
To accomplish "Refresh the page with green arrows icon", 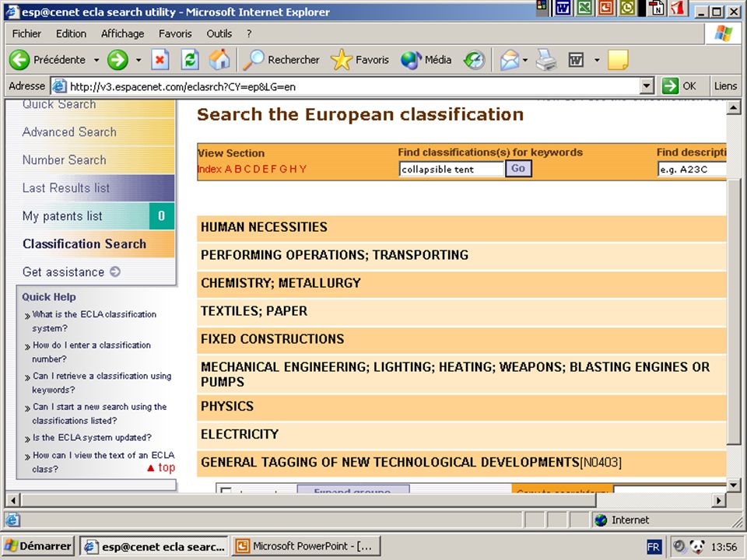I will pyautogui.click(x=190, y=60).
